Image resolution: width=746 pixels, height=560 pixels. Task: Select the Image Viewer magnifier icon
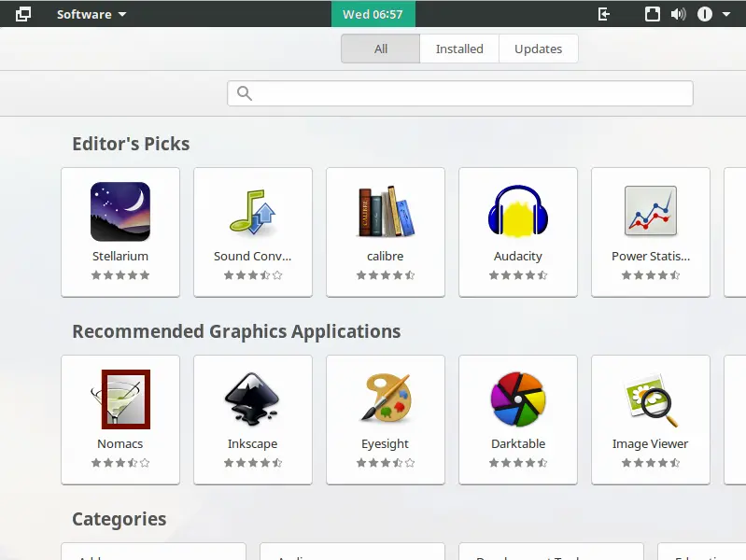(650, 399)
